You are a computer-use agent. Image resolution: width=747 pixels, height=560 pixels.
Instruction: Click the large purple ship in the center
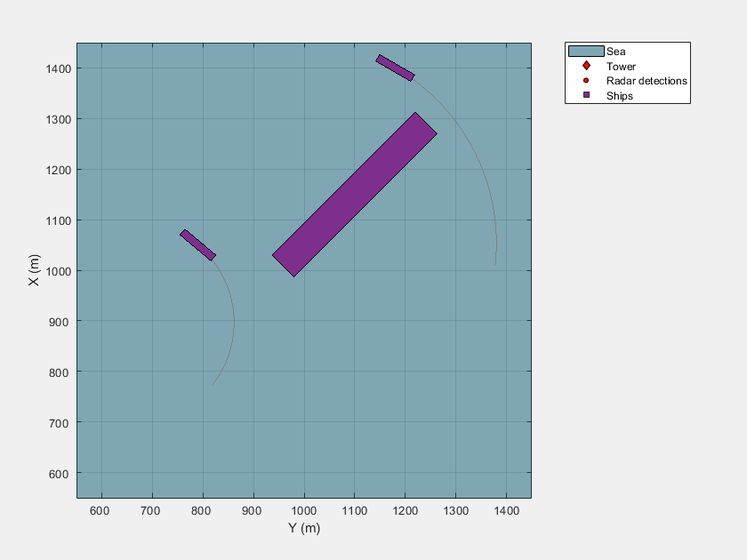(355, 195)
